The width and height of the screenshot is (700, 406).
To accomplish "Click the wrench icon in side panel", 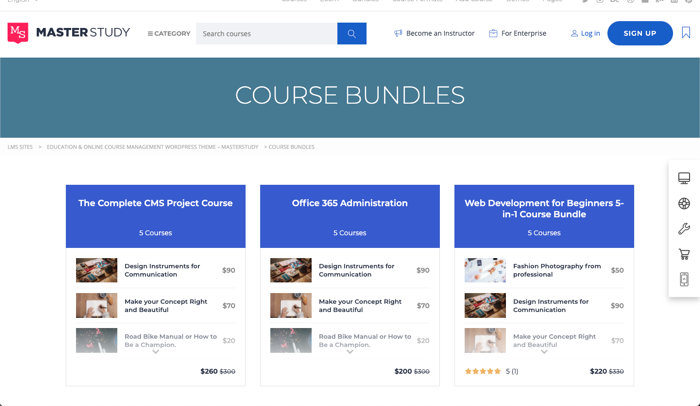I will 684,229.
